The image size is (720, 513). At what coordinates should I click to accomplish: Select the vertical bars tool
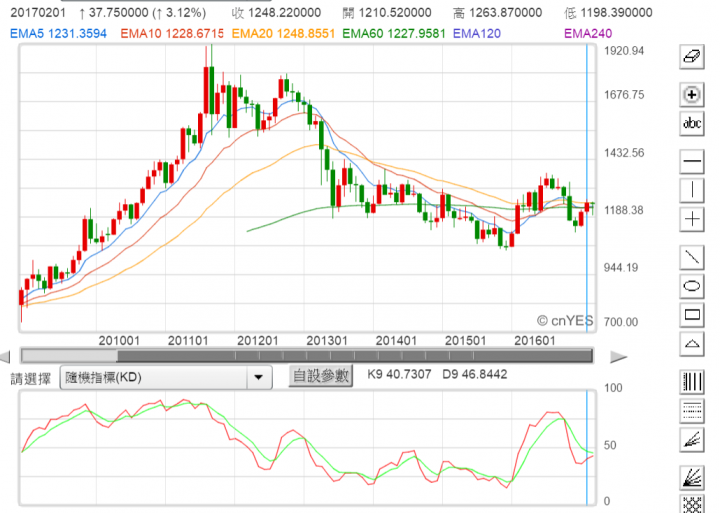pos(691,380)
